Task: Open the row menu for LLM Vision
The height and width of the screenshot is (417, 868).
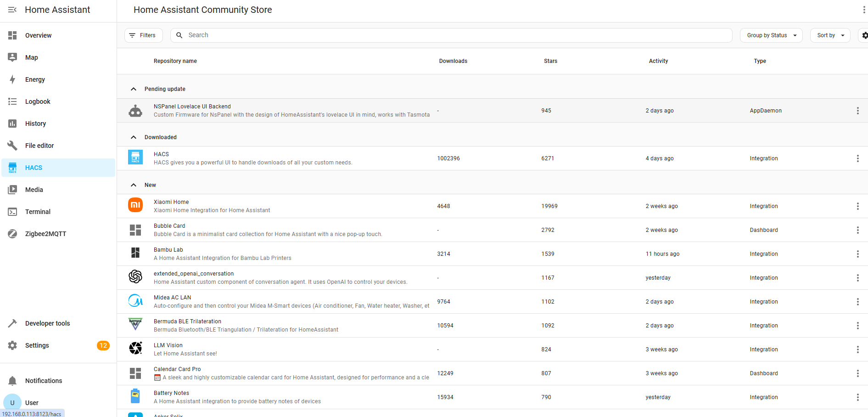Action: [857, 349]
